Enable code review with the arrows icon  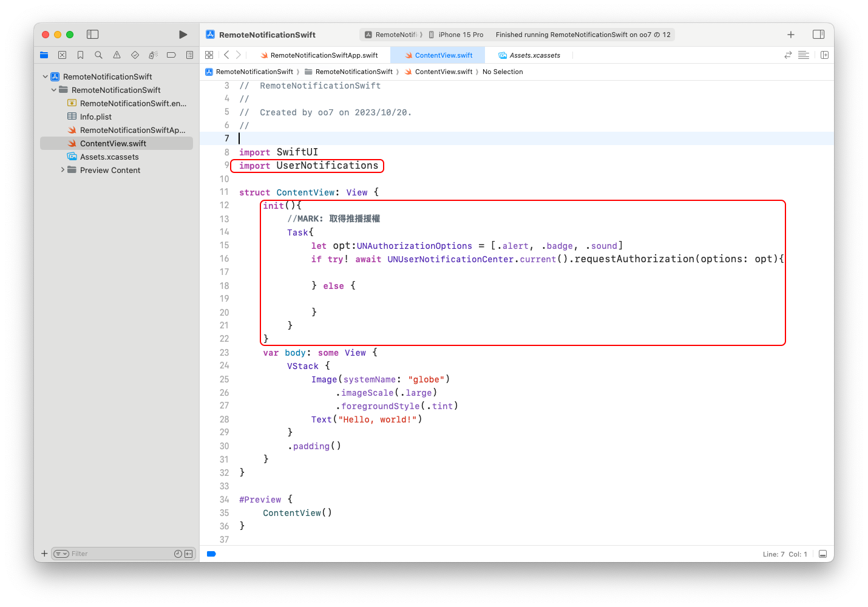coord(788,55)
